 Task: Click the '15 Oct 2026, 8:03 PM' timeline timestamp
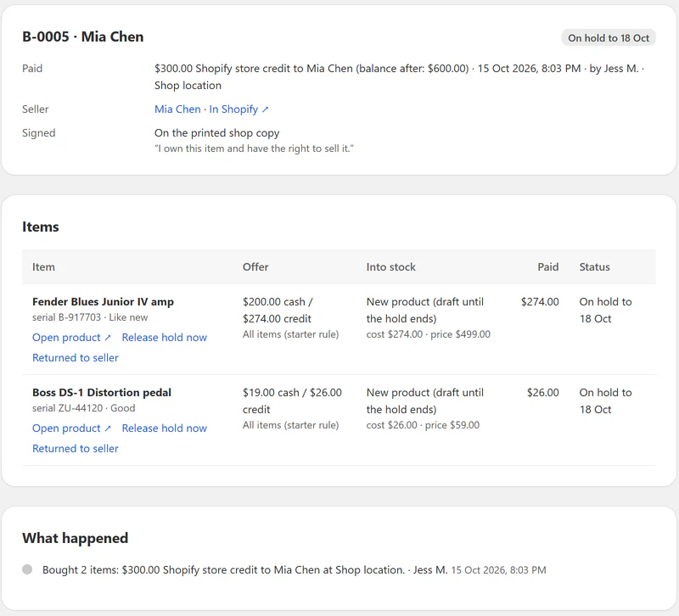498,570
